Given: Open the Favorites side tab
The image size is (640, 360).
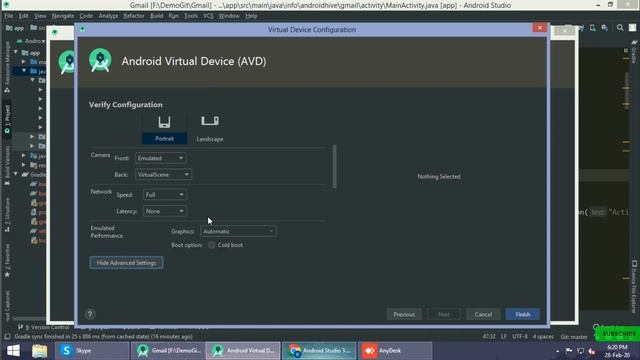Looking at the screenshot, I should click(x=7, y=260).
